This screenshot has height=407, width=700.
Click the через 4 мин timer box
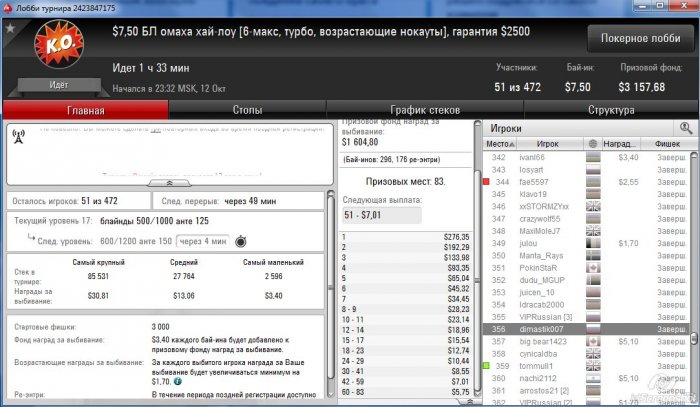click(203, 241)
